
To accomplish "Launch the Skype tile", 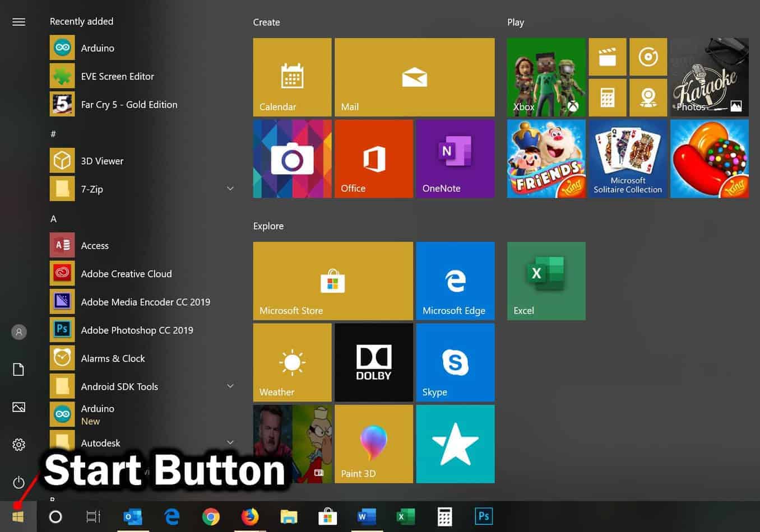I will coord(455,362).
